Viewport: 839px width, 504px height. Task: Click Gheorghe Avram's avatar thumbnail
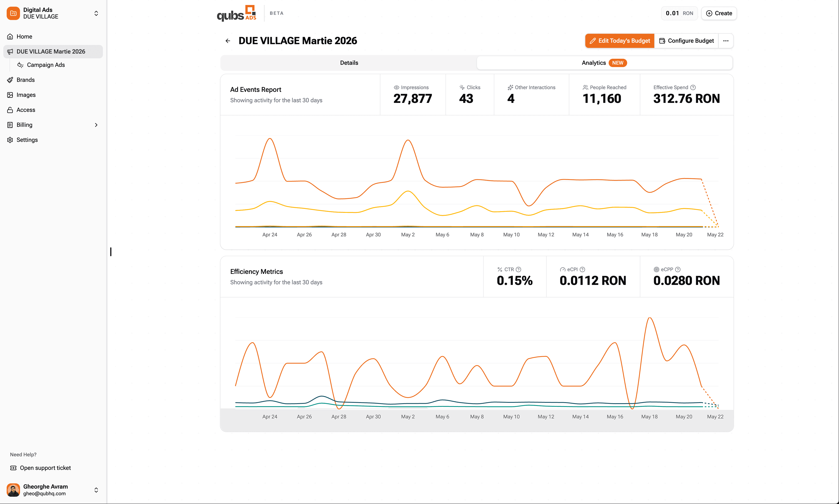point(13,490)
